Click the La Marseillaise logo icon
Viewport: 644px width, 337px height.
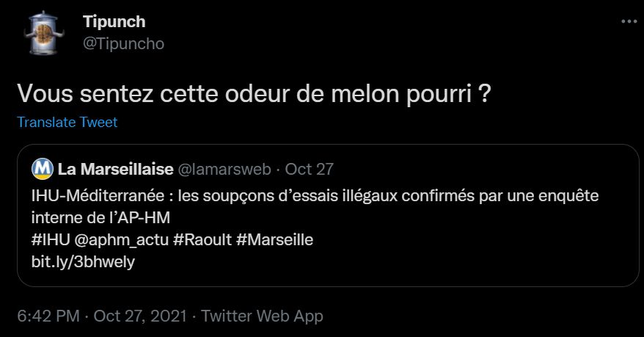(42, 170)
